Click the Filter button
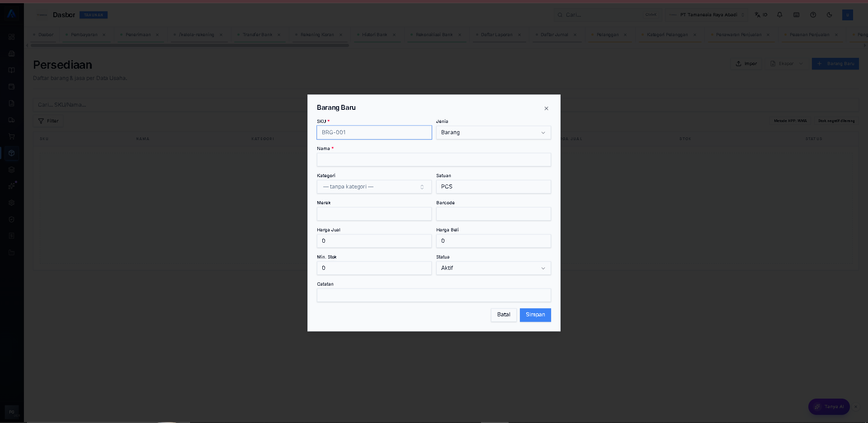868x423 pixels. 48,121
